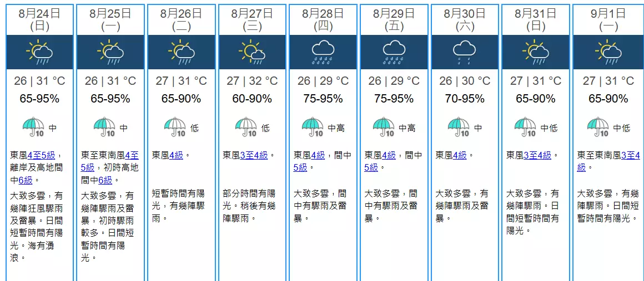
Task: Click the Aug 31 medium-low rain probability umbrella
Action: [525, 127]
